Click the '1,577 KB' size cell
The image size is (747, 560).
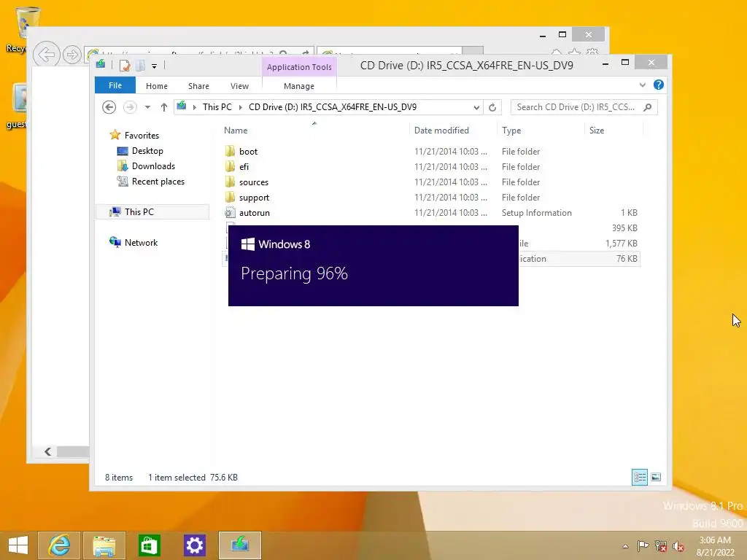point(622,244)
